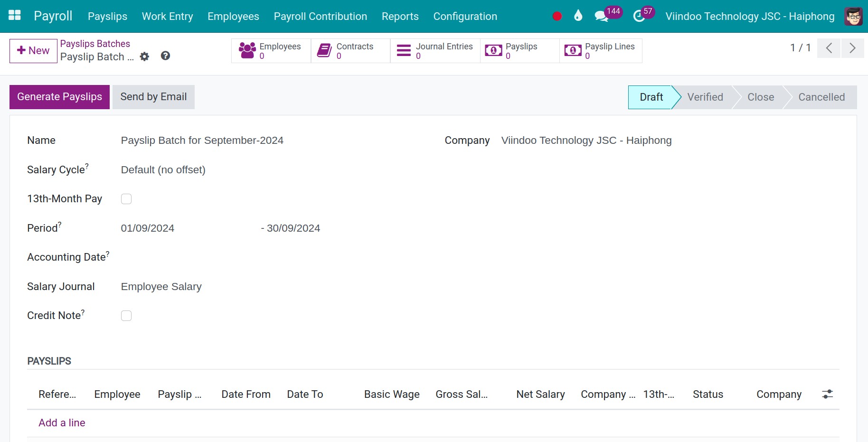
Task: Open the Employees menu in navbar
Action: click(x=233, y=16)
